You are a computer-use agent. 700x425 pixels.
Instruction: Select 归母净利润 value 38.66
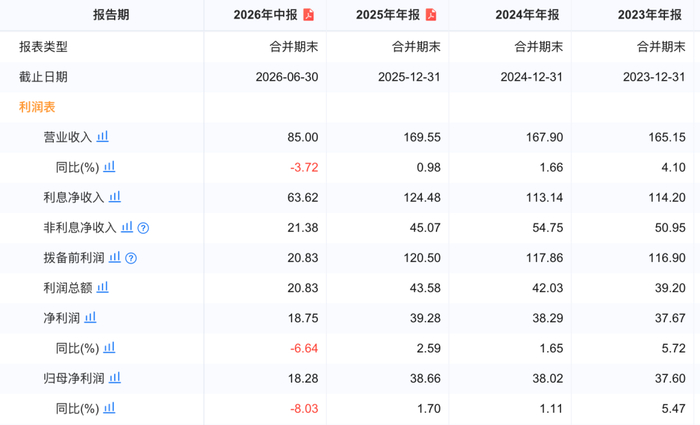coord(425,378)
